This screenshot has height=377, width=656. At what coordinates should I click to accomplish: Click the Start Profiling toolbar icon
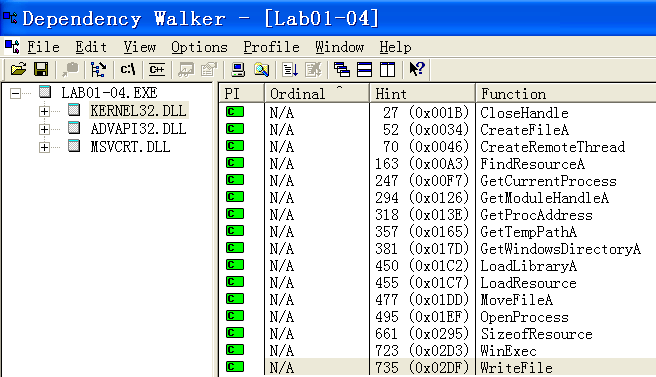pyautogui.click(x=290, y=69)
